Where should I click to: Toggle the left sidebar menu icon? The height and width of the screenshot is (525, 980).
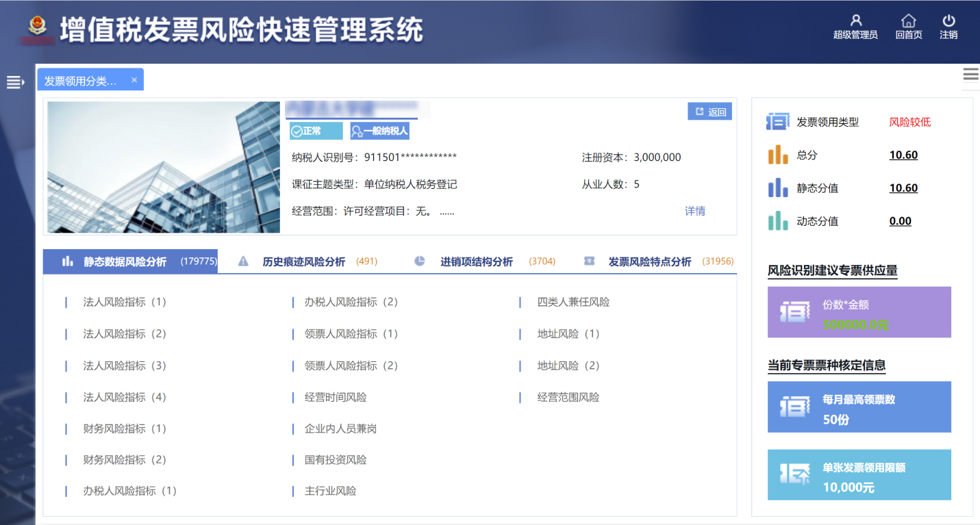(x=15, y=82)
